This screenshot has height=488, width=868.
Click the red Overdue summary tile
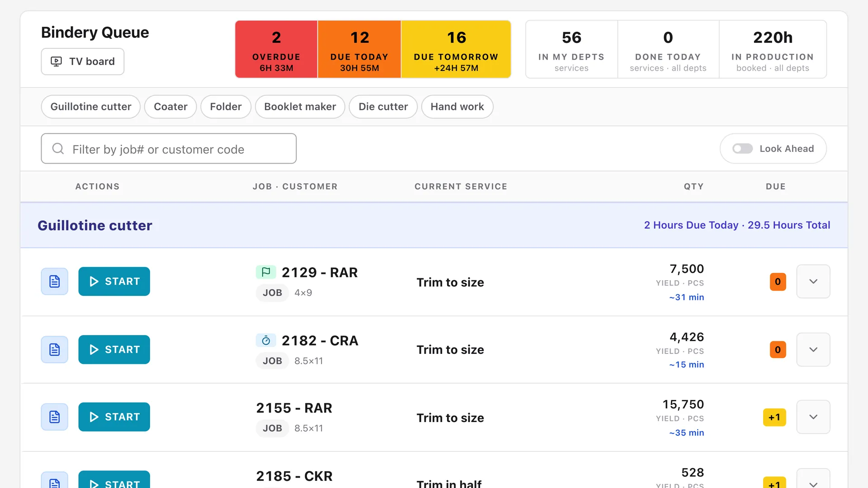tap(276, 49)
